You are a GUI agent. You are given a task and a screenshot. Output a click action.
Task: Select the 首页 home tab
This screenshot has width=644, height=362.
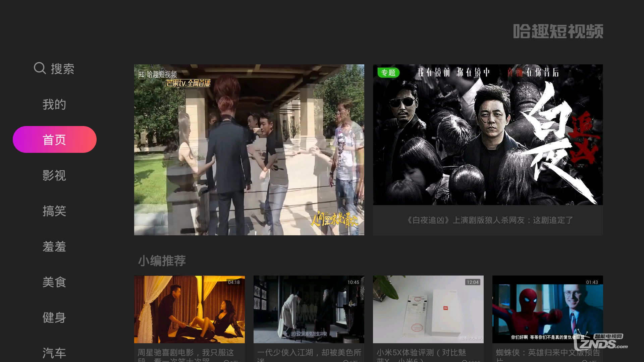pos(55,139)
